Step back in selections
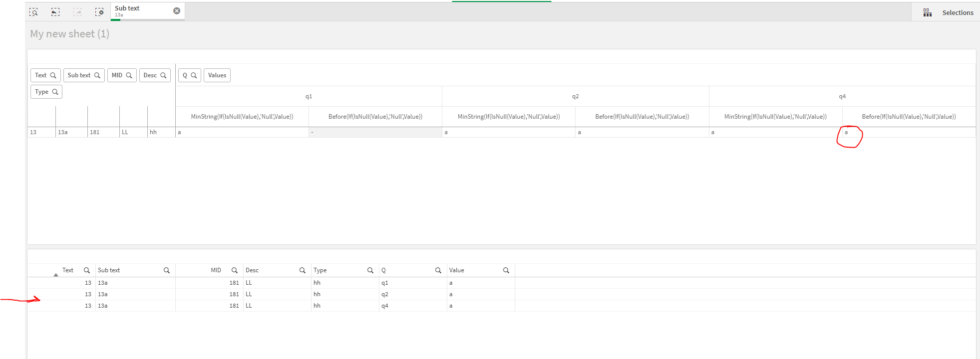The height and width of the screenshot is (359, 980). [x=55, y=12]
